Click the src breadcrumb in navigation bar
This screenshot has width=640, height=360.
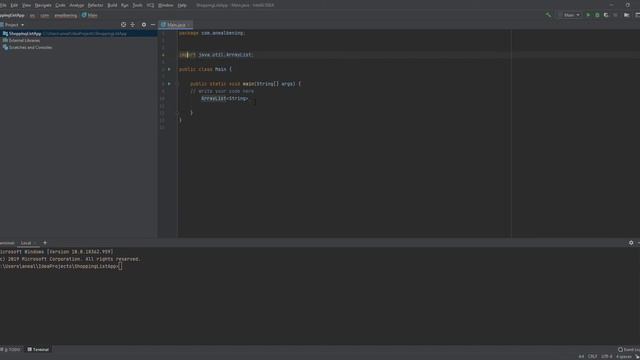tap(32, 16)
